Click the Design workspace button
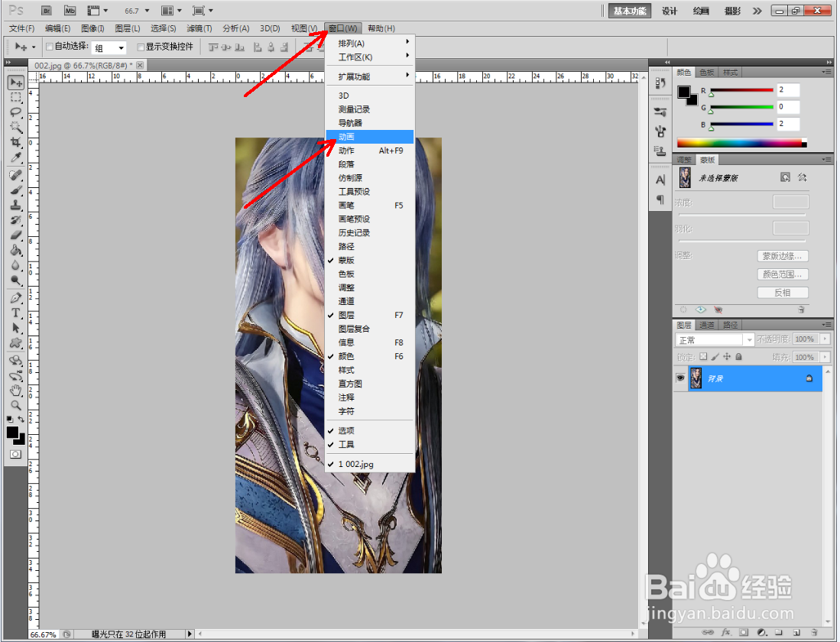Image resolution: width=840 pixels, height=642 pixels. tap(669, 11)
